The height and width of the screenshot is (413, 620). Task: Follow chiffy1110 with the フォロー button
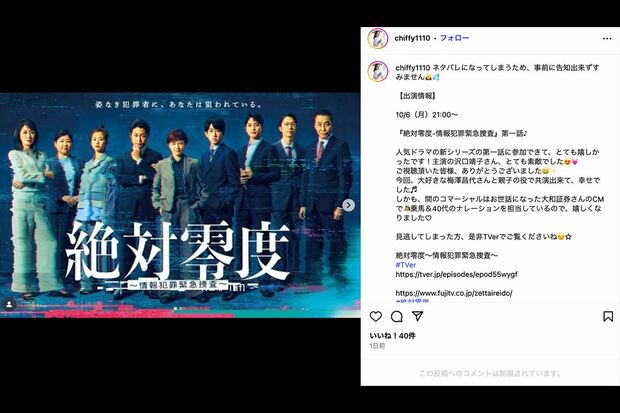click(x=454, y=38)
